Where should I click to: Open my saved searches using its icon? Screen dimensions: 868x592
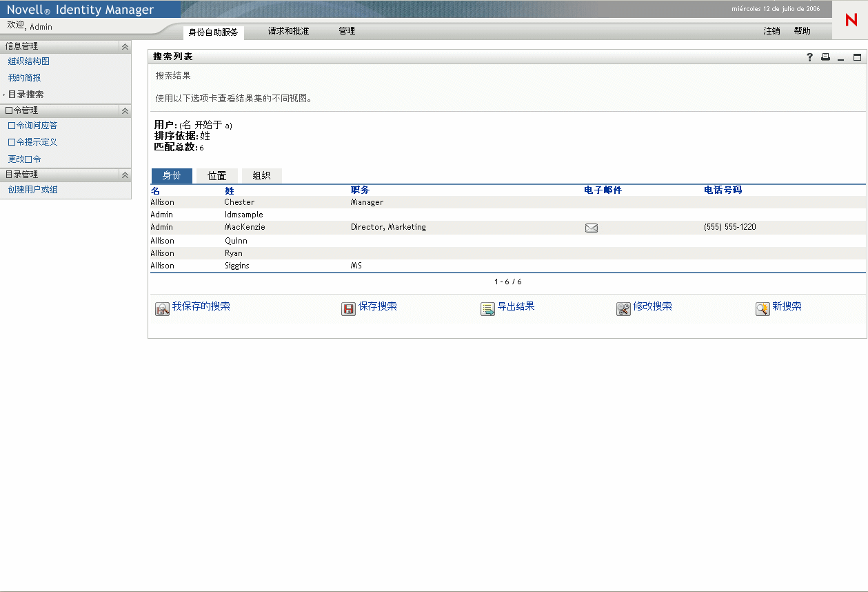161,308
